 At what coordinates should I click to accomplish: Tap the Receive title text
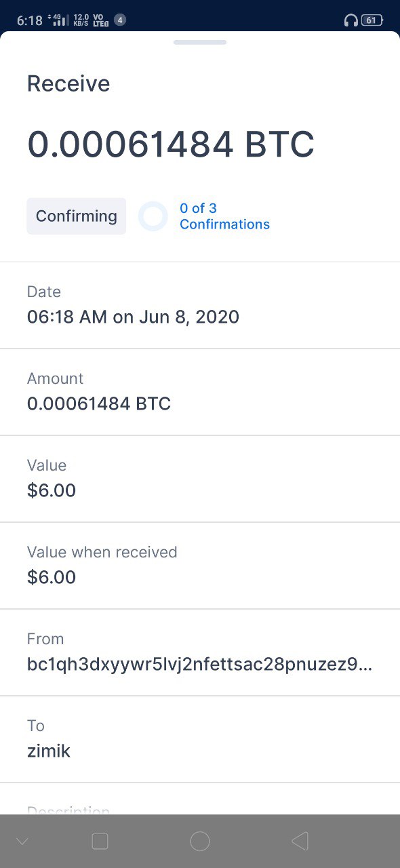pos(68,84)
